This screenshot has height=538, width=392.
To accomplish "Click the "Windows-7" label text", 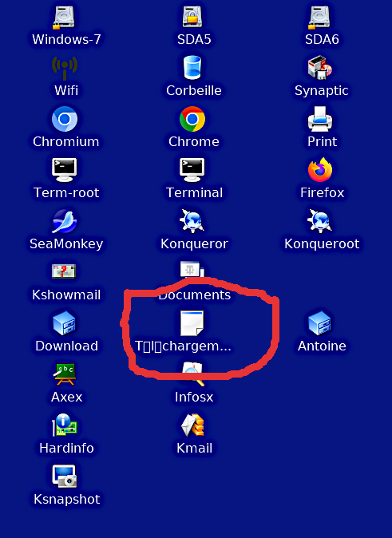I will pyautogui.click(x=66, y=39).
